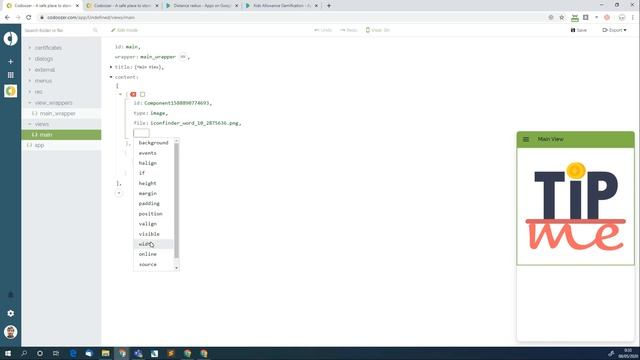Expand the title property triangle
Image resolution: width=640 pixels, height=360 pixels.
[x=111, y=67]
